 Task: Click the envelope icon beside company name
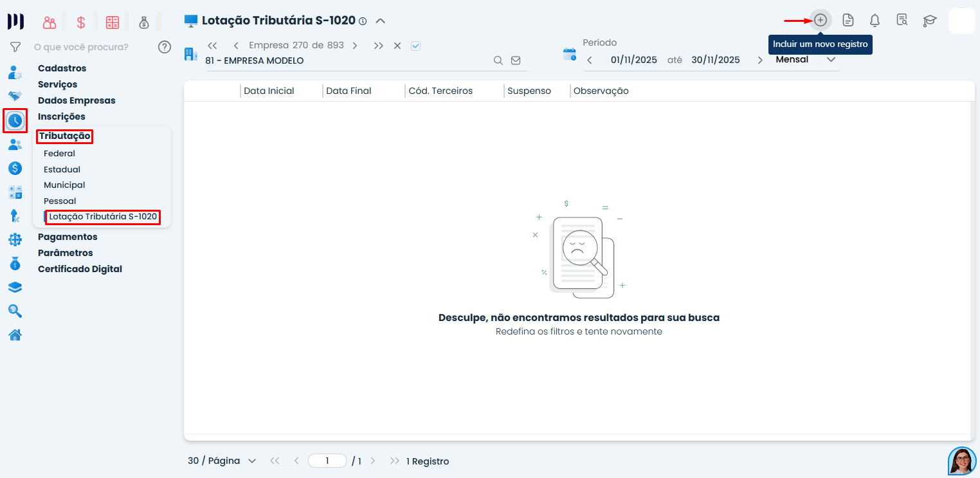[x=516, y=60]
